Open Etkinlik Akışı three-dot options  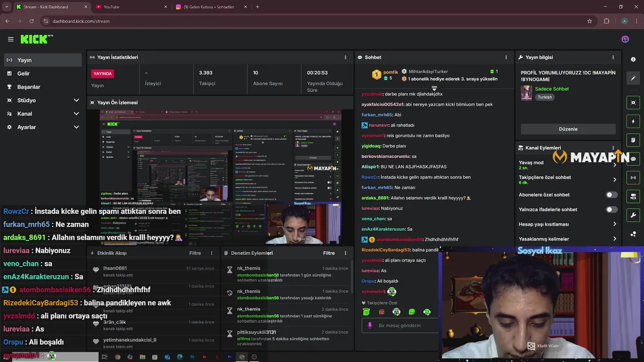pos(211,253)
